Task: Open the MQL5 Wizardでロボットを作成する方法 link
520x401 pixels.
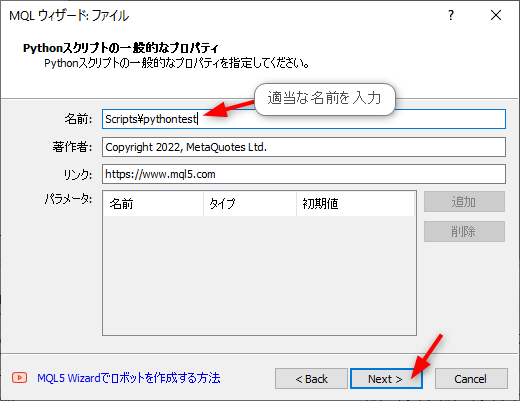Action: (x=129, y=378)
